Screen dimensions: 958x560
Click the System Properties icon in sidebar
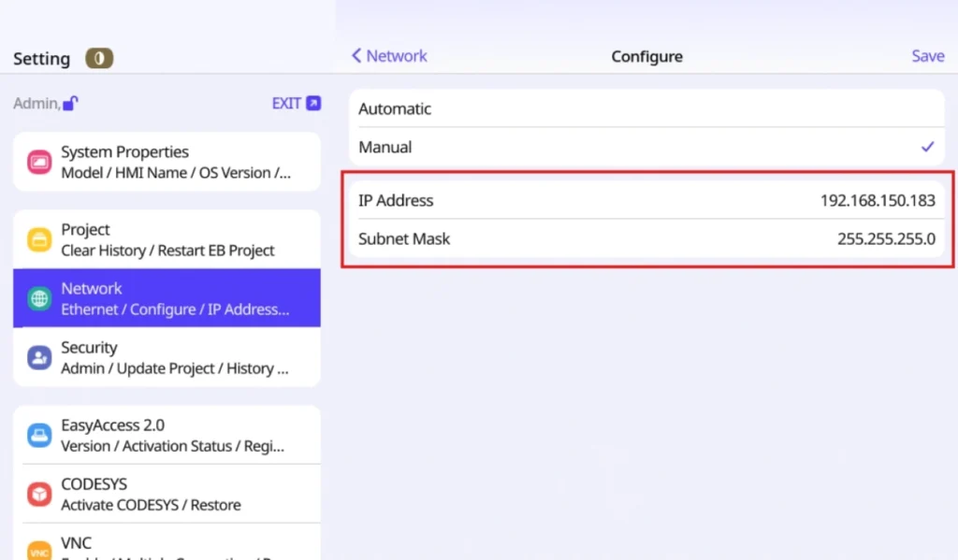click(38, 161)
